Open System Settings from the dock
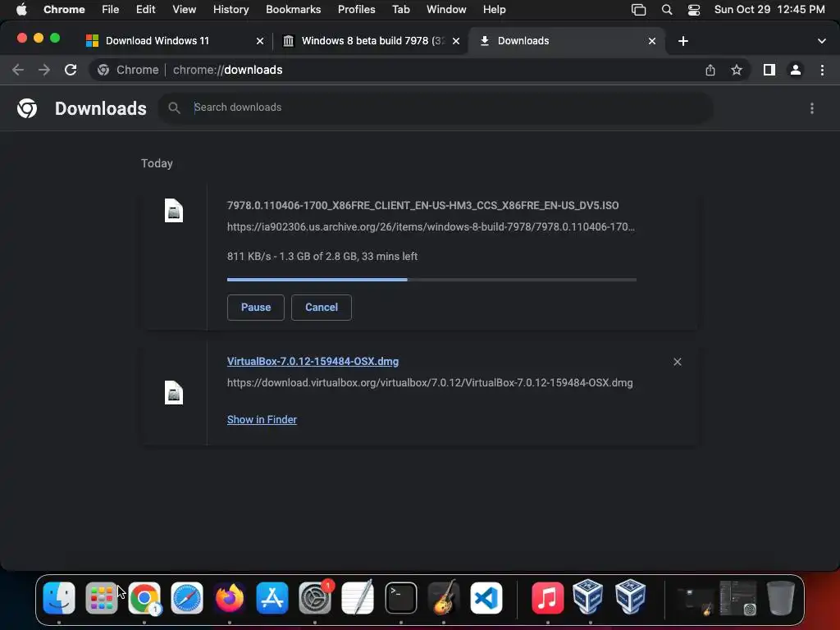Screen dimensions: 840x630 click(315, 598)
